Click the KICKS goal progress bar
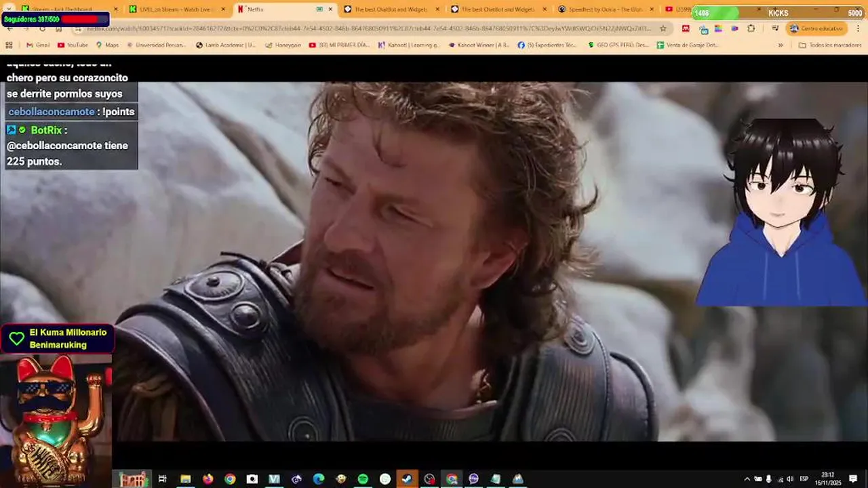 (778, 13)
